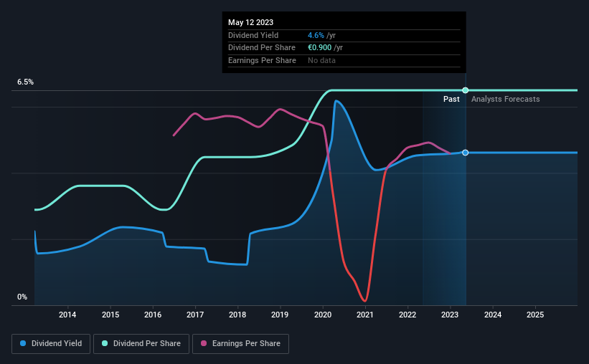Click the 0% y-axis label
This screenshot has height=364, width=589.
22,297
